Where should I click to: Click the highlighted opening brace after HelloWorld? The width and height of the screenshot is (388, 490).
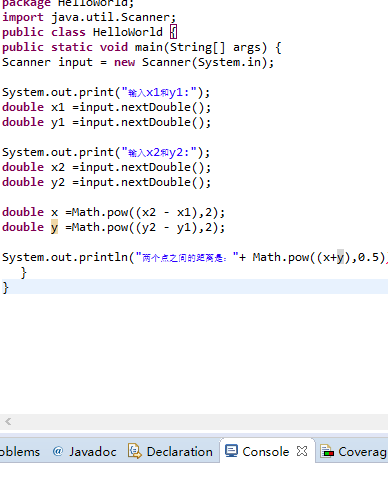pos(173,32)
